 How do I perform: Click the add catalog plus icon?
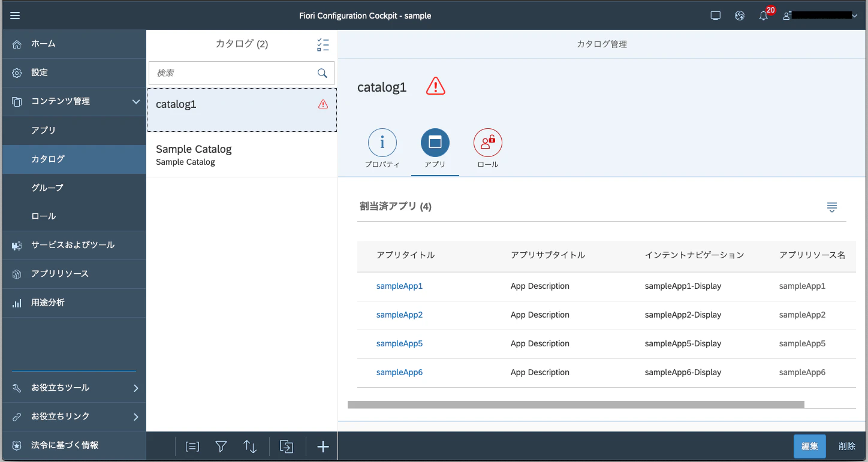pyautogui.click(x=323, y=446)
